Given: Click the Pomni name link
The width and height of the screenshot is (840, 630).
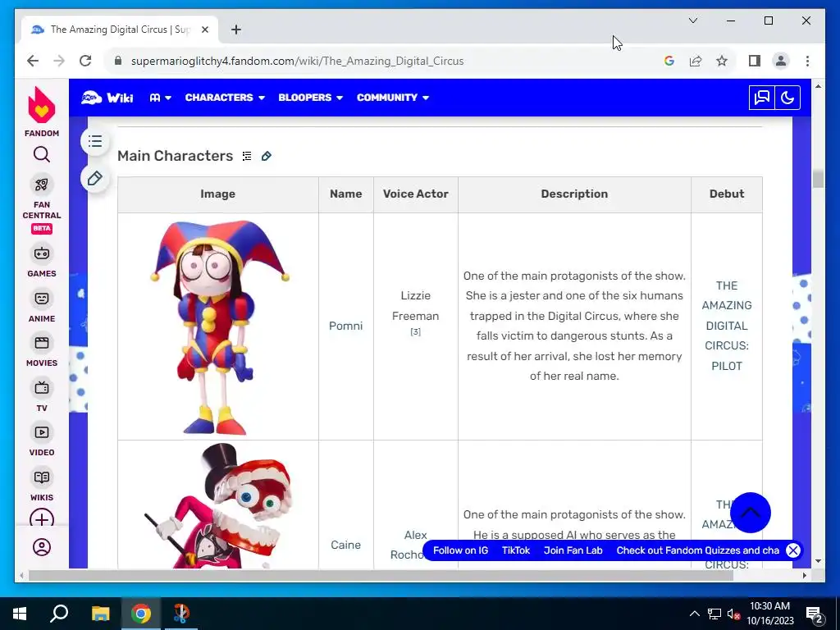Looking at the screenshot, I should [x=345, y=326].
